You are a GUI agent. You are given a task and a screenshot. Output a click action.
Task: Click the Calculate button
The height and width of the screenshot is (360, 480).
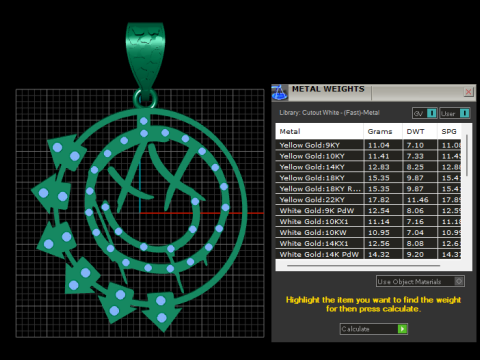click(x=373, y=329)
